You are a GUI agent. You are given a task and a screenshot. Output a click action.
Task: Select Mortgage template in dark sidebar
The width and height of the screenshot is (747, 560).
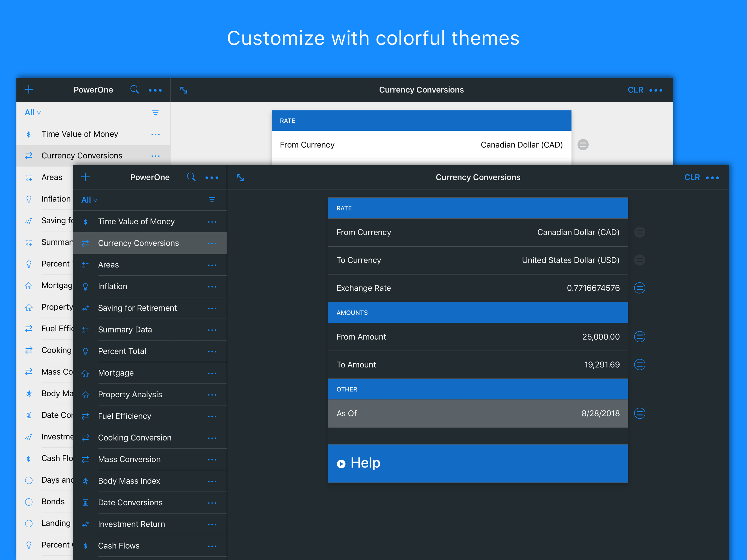[150, 373]
